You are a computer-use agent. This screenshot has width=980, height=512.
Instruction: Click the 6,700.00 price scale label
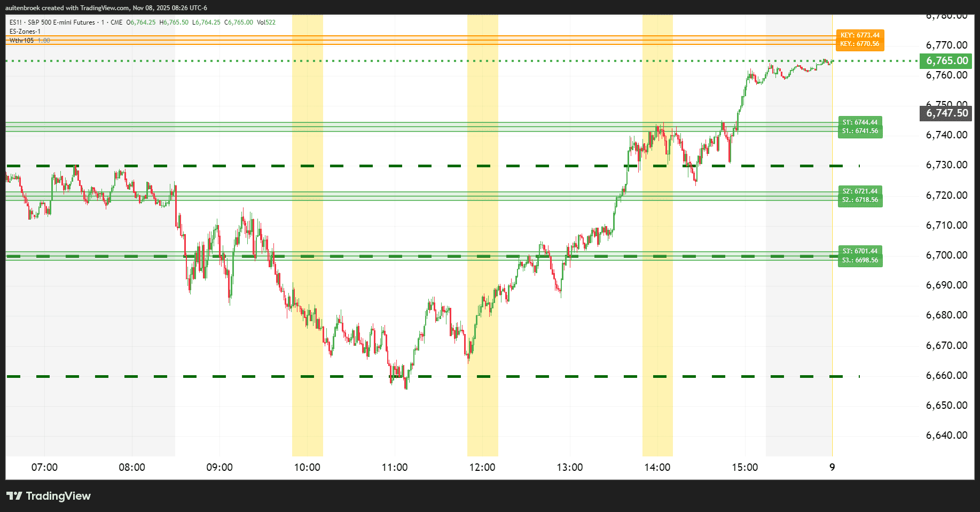[946, 255]
